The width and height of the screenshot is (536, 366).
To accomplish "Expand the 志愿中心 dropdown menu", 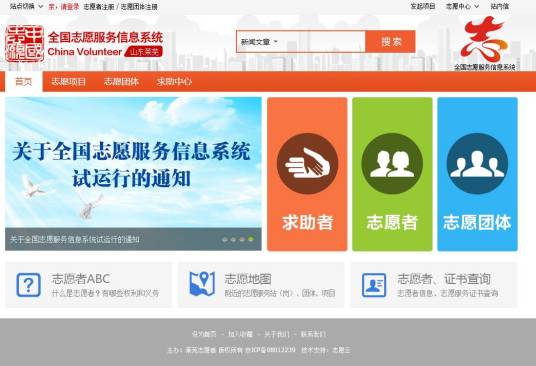I will coord(462,6).
